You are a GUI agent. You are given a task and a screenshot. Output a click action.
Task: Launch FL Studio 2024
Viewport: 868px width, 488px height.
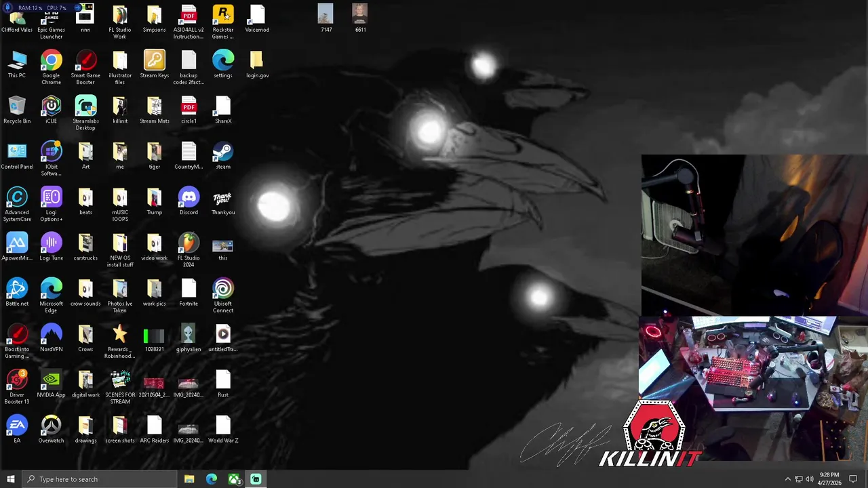coord(189,250)
